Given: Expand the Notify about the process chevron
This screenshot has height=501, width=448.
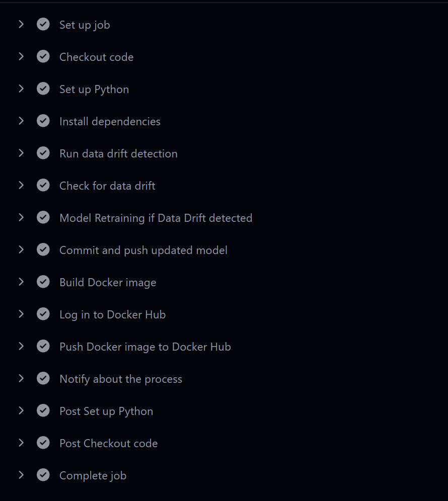Looking at the screenshot, I should (21, 378).
